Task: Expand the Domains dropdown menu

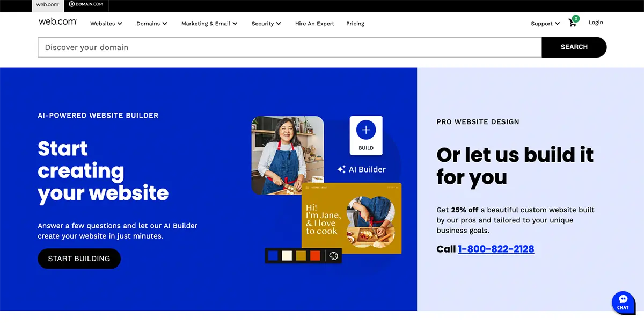Action: click(152, 24)
